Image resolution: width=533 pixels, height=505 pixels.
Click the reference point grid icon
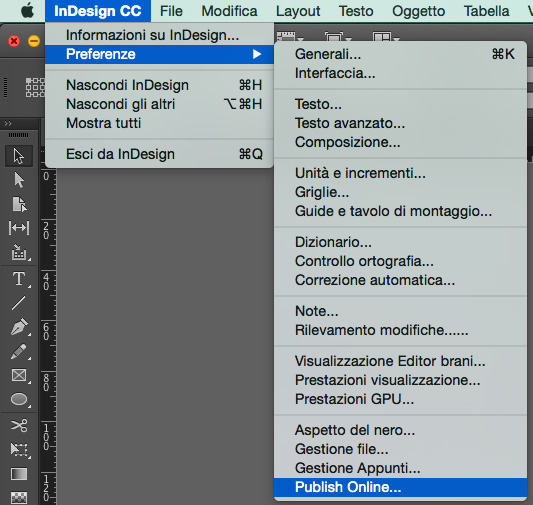pyautogui.click(x=35, y=88)
